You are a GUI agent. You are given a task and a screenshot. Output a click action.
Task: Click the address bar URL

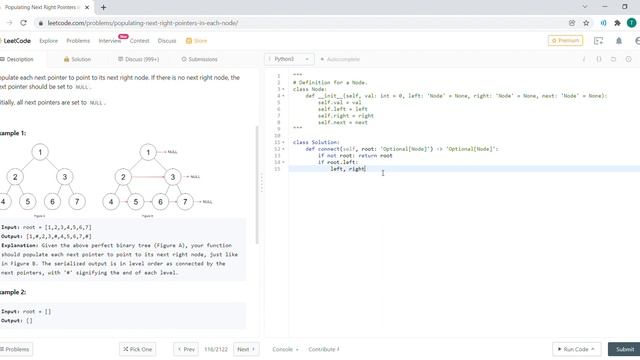[x=142, y=23]
